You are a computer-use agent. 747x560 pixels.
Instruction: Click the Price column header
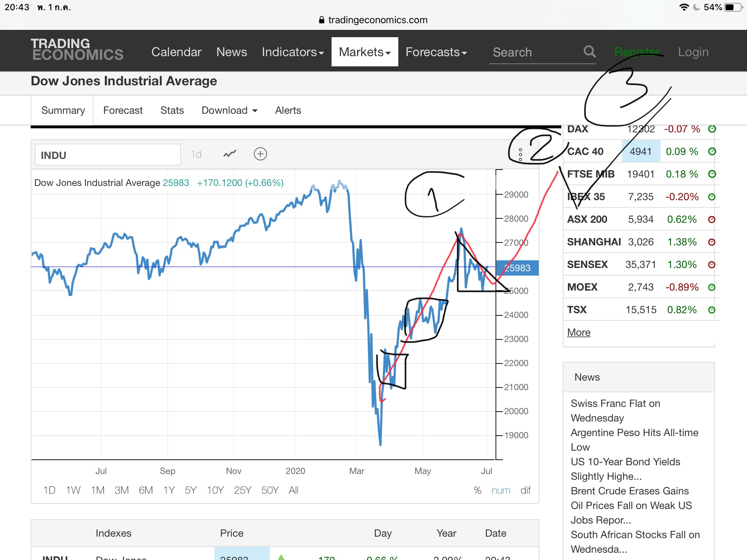coord(232,533)
